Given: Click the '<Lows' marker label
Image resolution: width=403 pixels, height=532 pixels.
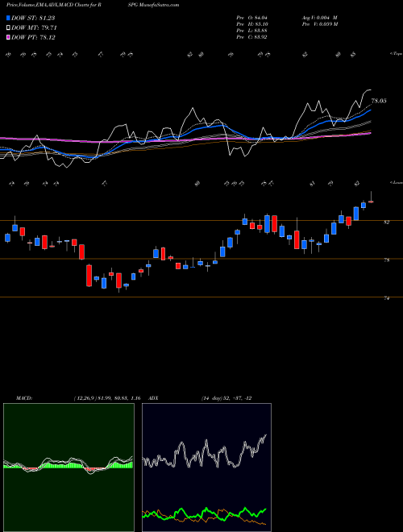Looking at the screenshot, I should pyautogui.click(x=397, y=183).
